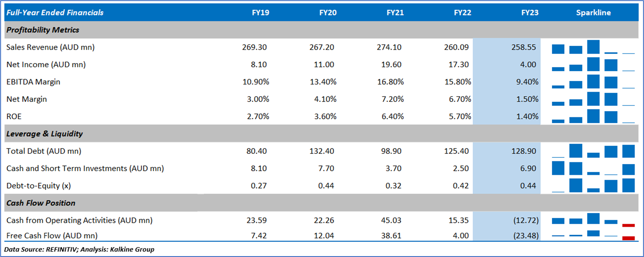Viewport: 644px width, 257px height.
Task: Select the Sparkline column header
Action: tap(593, 12)
